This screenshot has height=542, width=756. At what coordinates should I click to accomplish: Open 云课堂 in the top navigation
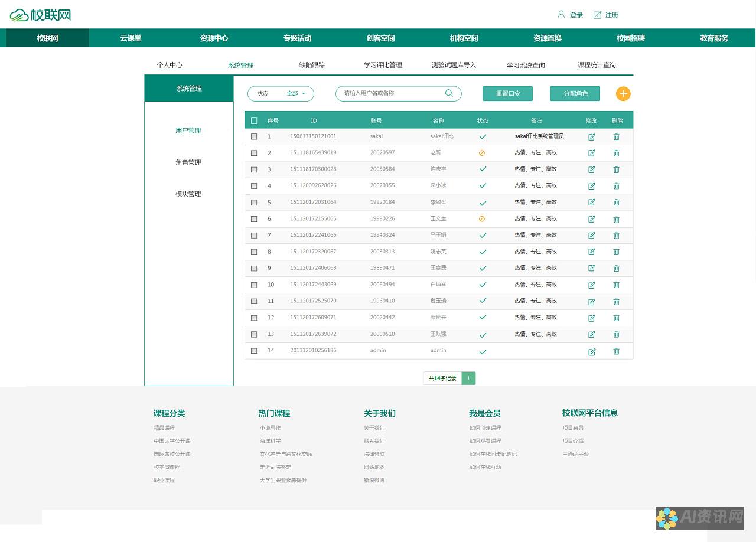(x=131, y=38)
